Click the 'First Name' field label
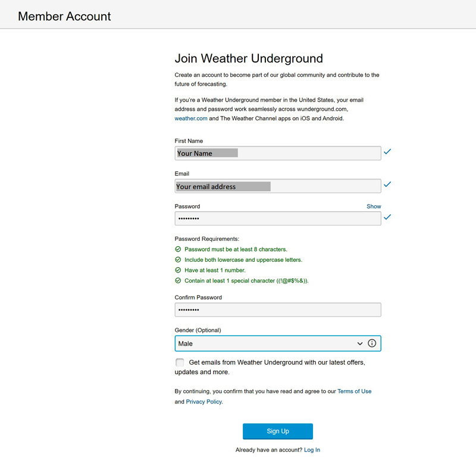Image resolution: width=476 pixels, height=461 pixels. point(189,141)
